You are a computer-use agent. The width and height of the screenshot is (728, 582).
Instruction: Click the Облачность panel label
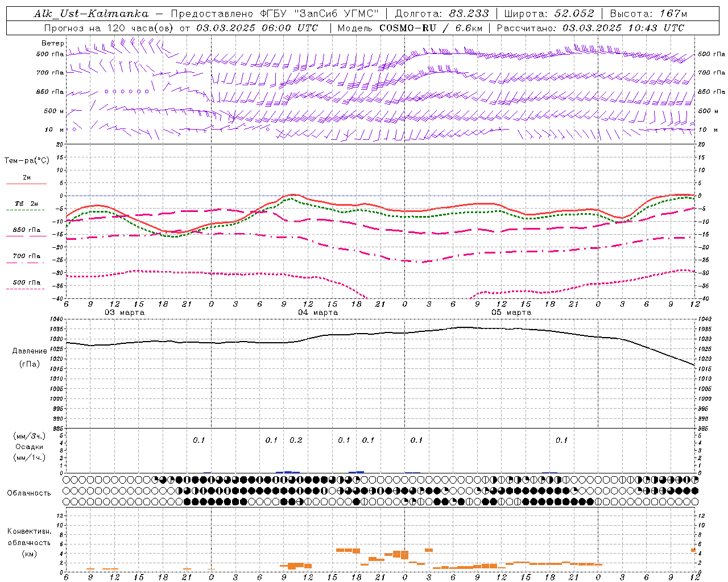[x=29, y=493]
